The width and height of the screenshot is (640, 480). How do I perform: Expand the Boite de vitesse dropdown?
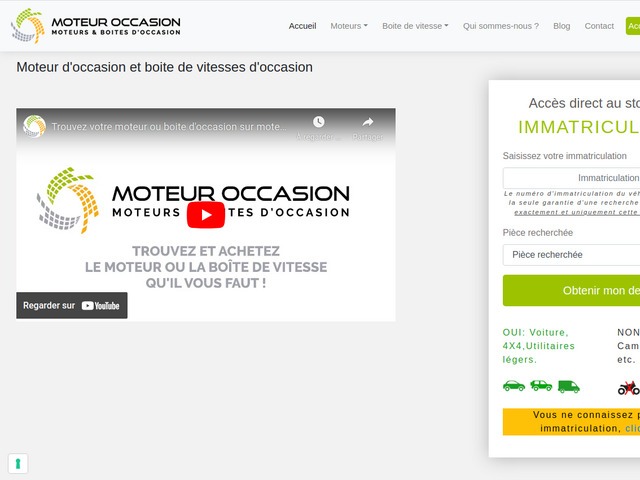click(x=415, y=26)
